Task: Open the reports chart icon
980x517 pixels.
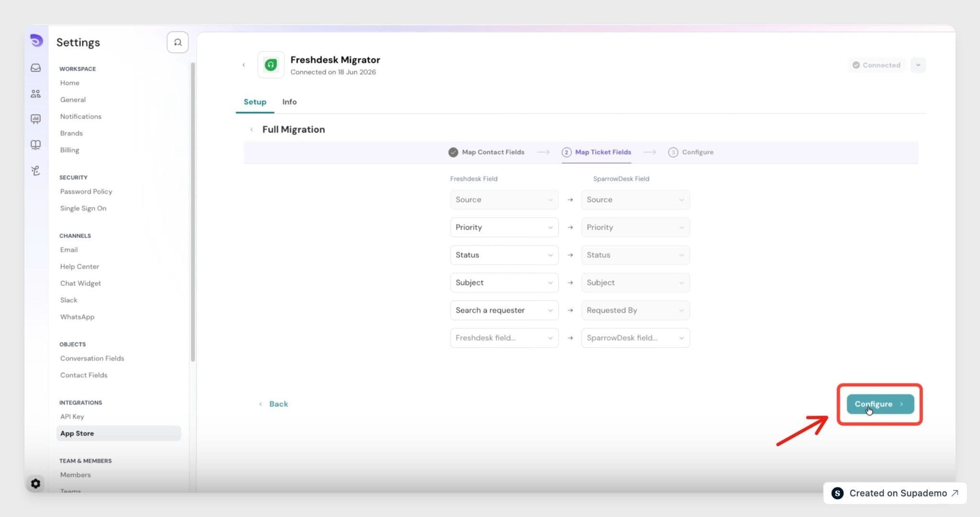Action: coord(36,119)
